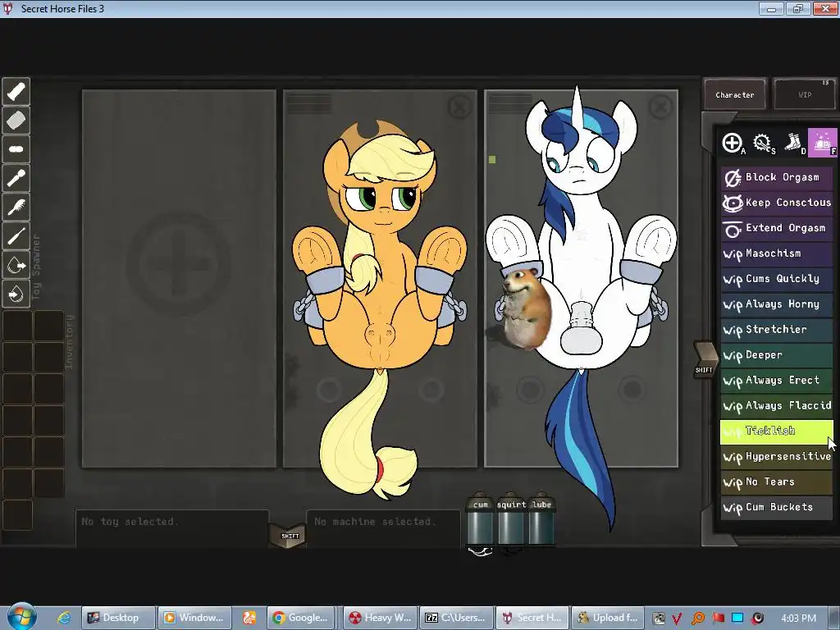The height and width of the screenshot is (630, 840).
Task: Select the thin rod toy icon
Action: point(16,236)
